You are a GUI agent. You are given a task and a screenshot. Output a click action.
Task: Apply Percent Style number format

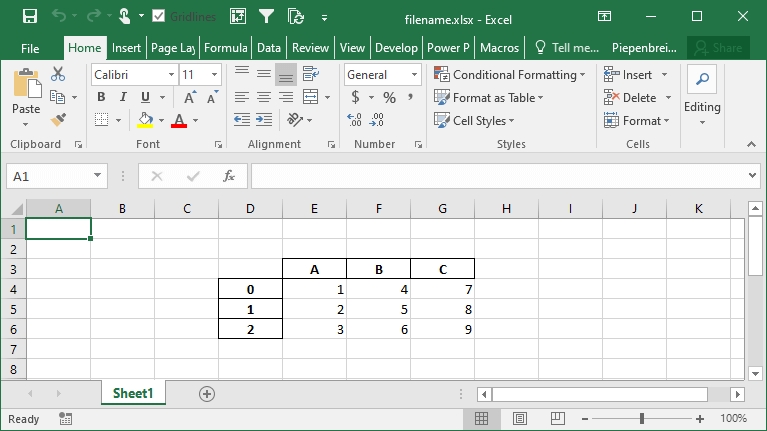point(389,98)
